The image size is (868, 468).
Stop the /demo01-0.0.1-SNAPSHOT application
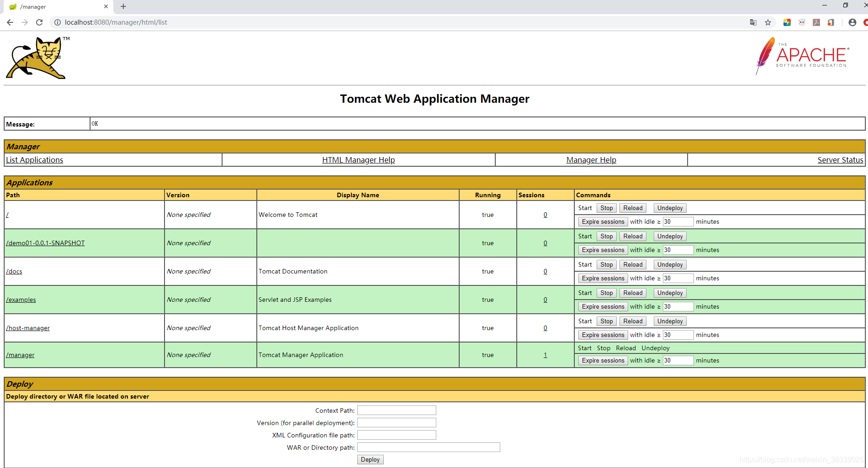pos(607,236)
